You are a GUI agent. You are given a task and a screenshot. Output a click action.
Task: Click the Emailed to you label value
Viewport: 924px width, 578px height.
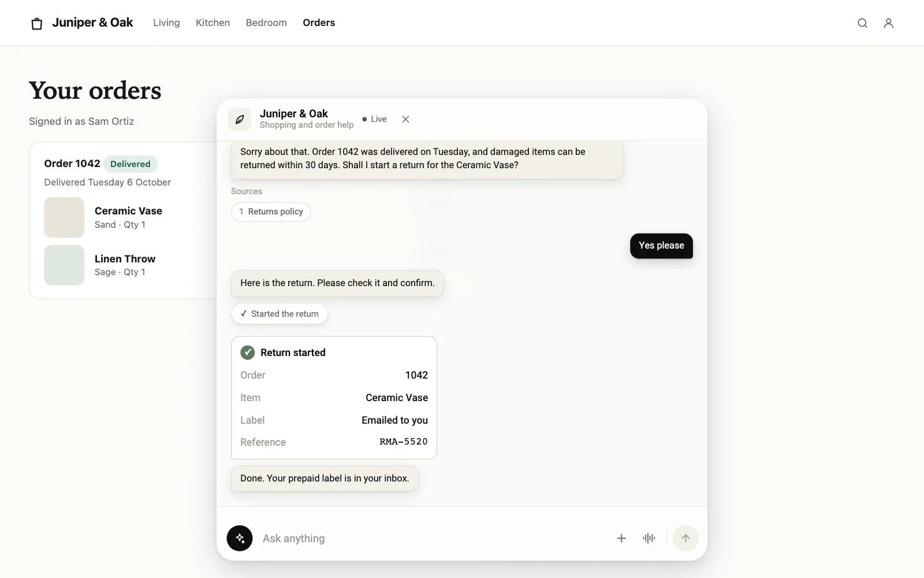coord(394,420)
